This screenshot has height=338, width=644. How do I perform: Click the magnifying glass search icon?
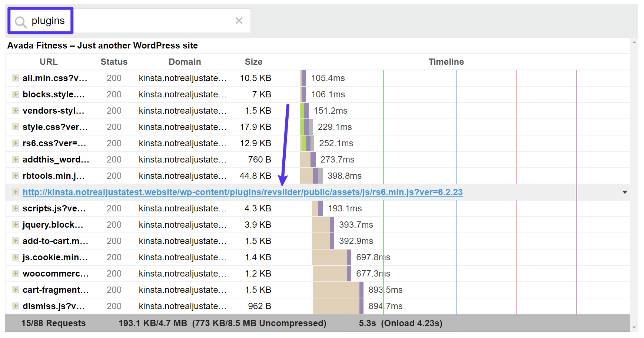pyautogui.click(x=20, y=21)
